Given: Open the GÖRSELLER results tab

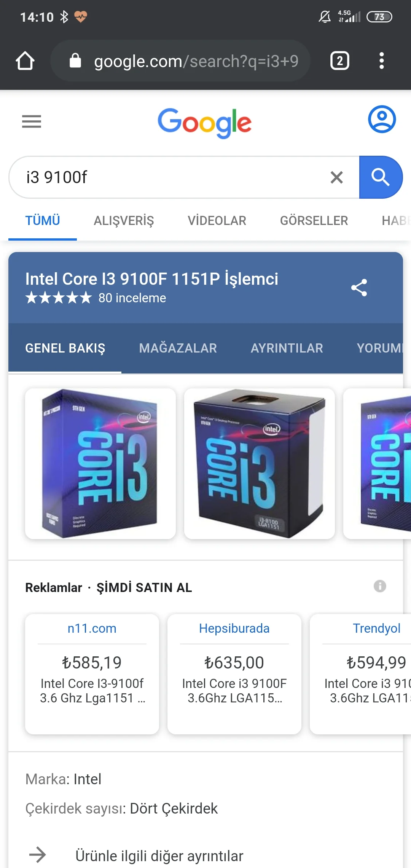Looking at the screenshot, I should click(314, 221).
